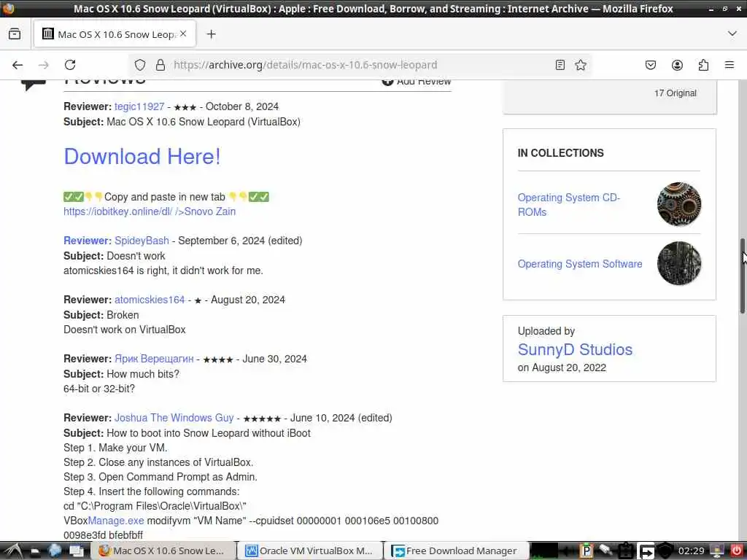Screen dimensions: 747x560
Task: Open reviewer SpideyBash's profile
Action: tap(142, 241)
